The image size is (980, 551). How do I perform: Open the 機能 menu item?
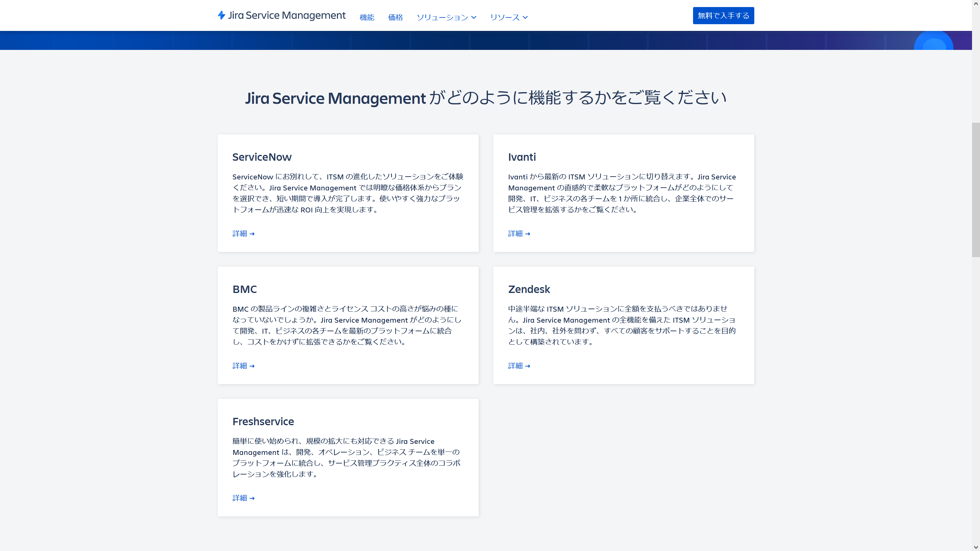coord(367,17)
